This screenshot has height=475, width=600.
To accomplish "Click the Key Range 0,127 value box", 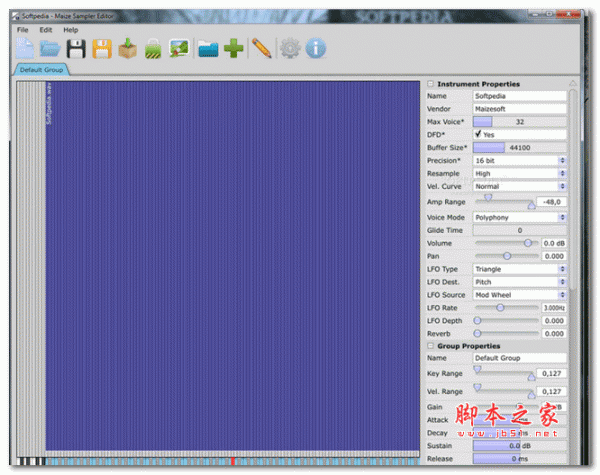I will (551, 373).
